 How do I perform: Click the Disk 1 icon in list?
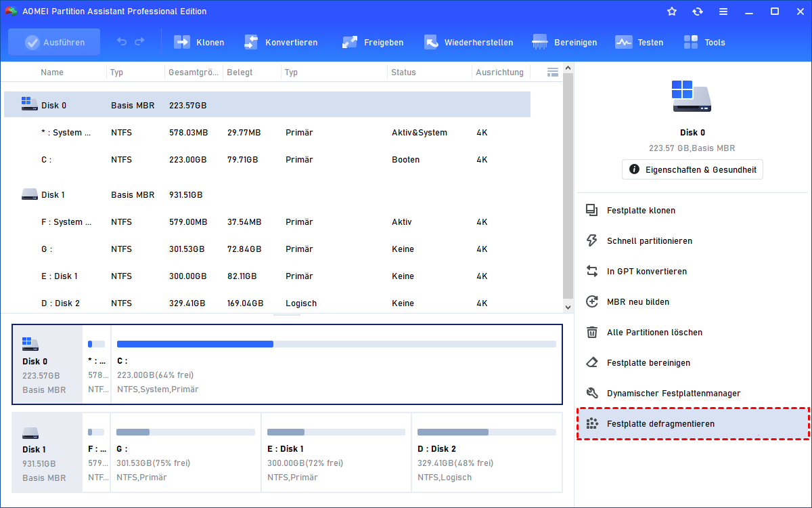(29, 194)
